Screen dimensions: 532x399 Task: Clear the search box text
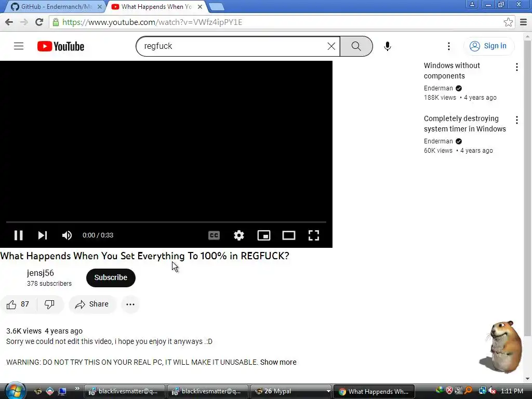[331, 46]
